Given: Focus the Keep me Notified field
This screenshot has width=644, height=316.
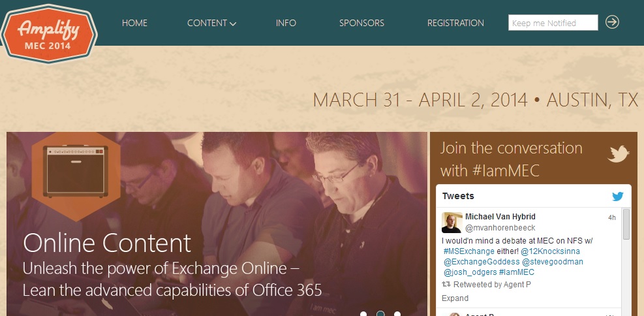Looking at the screenshot, I should [x=553, y=23].
